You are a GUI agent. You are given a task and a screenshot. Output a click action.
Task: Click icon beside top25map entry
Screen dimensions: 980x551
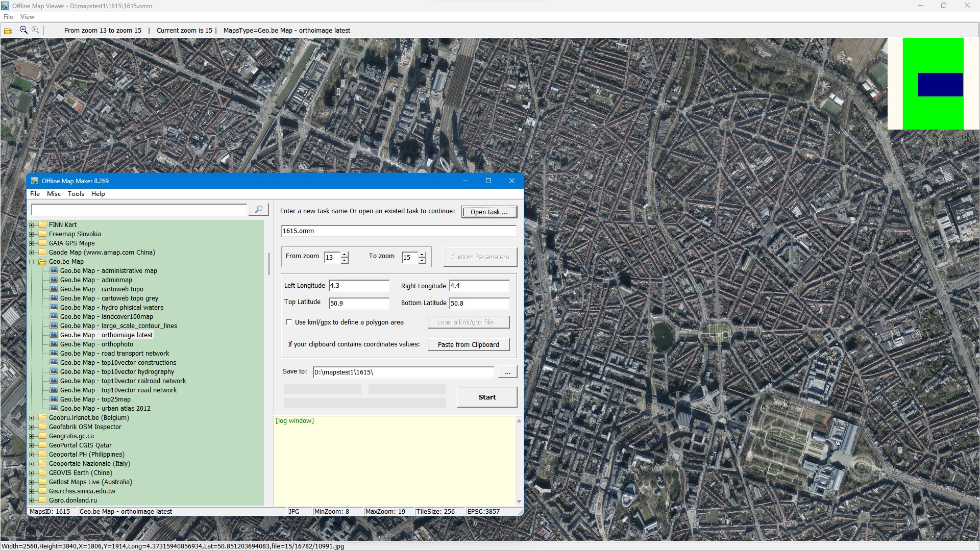[54, 399]
